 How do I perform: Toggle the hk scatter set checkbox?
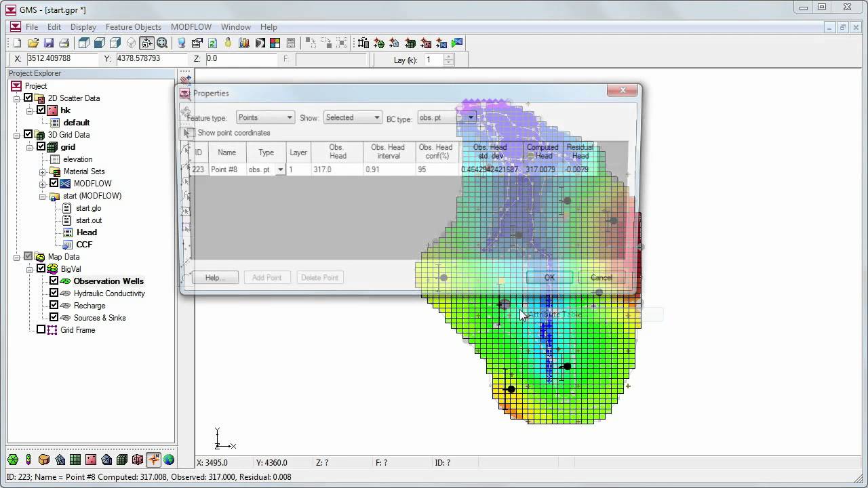tap(41, 110)
